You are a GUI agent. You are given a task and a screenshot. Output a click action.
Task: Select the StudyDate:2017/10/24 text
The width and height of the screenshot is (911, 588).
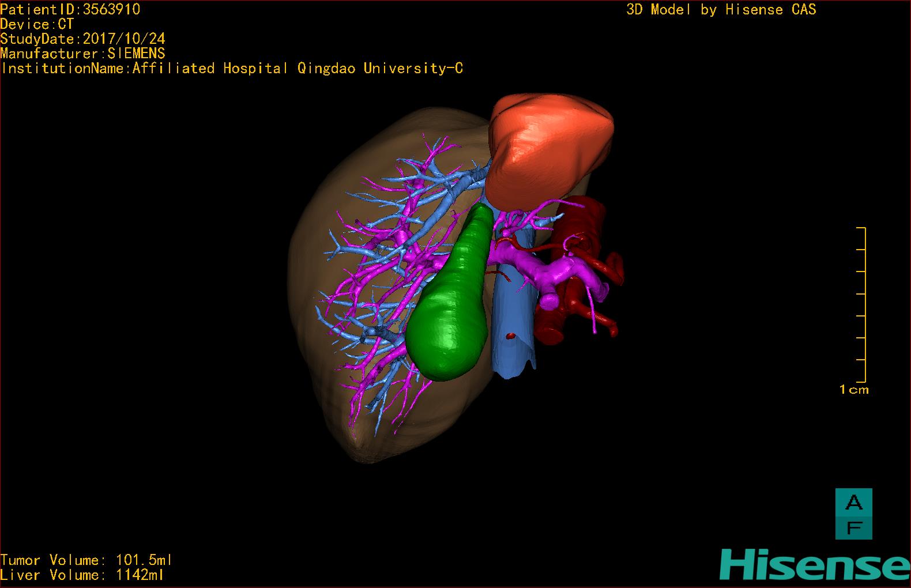click(x=83, y=39)
